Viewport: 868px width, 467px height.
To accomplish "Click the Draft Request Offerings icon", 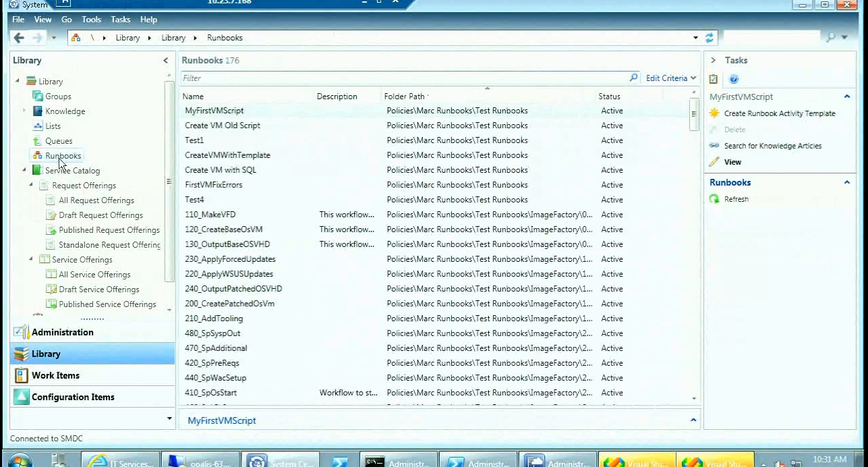I will (x=51, y=215).
